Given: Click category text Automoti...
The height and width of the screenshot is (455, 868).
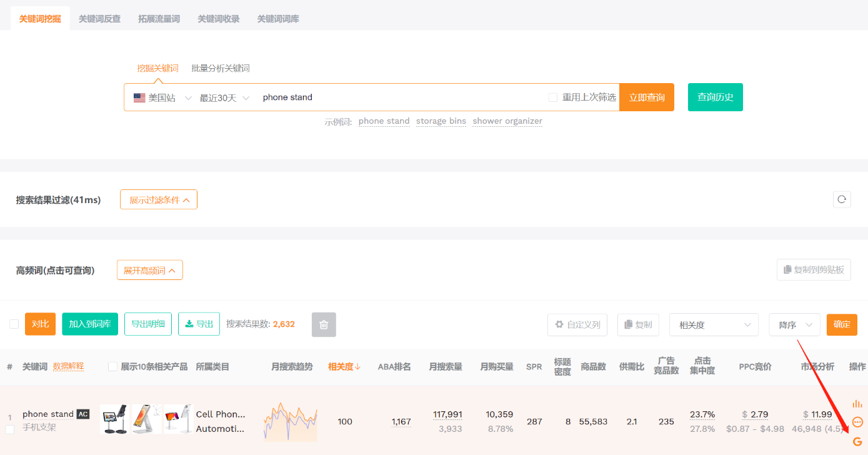Looking at the screenshot, I should (220, 429).
